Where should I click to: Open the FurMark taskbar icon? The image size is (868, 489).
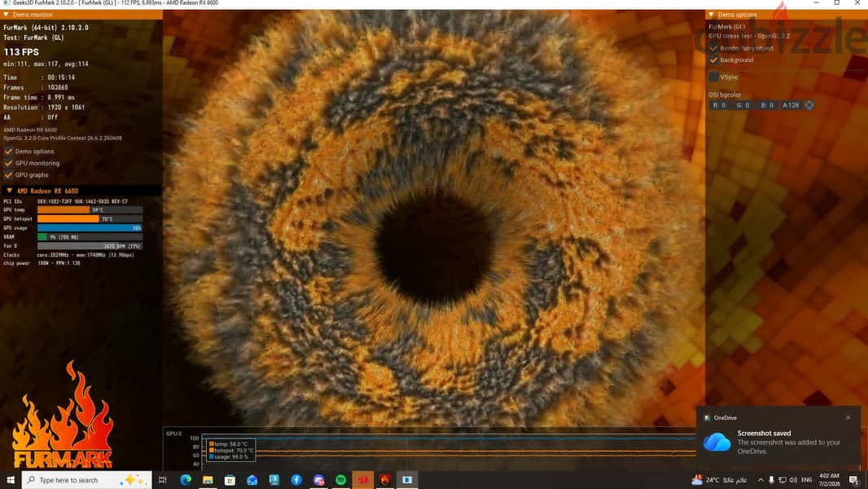click(x=384, y=479)
